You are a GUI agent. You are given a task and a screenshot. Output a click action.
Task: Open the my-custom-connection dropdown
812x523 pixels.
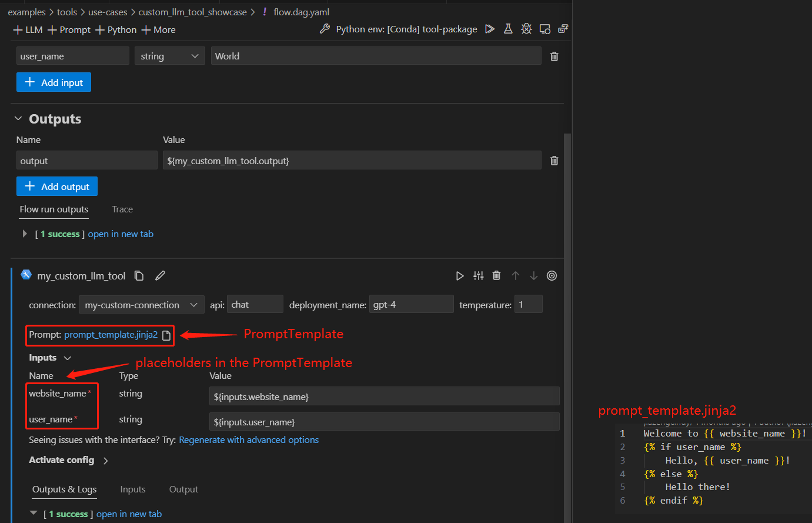(141, 305)
